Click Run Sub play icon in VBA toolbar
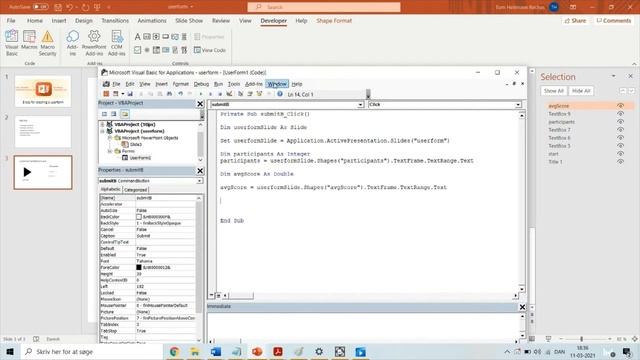The height and width of the screenshot is (360, 640). point(201,94)
